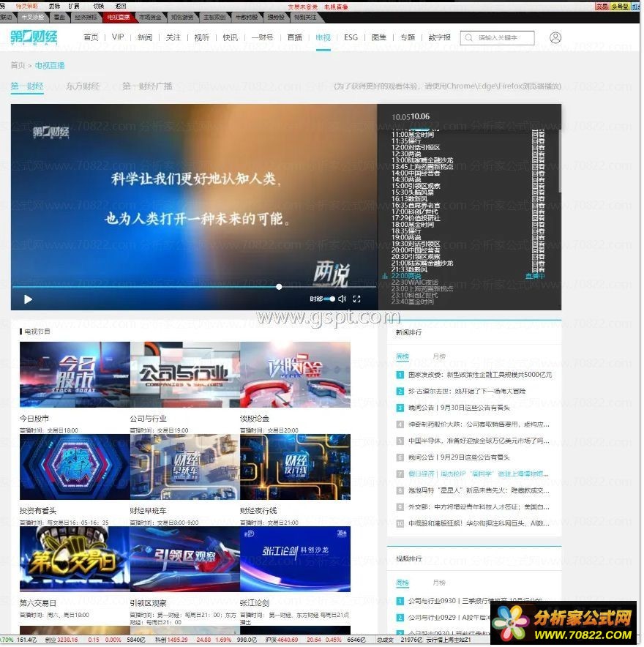Click the user account avatar icon

click(555, 37)
